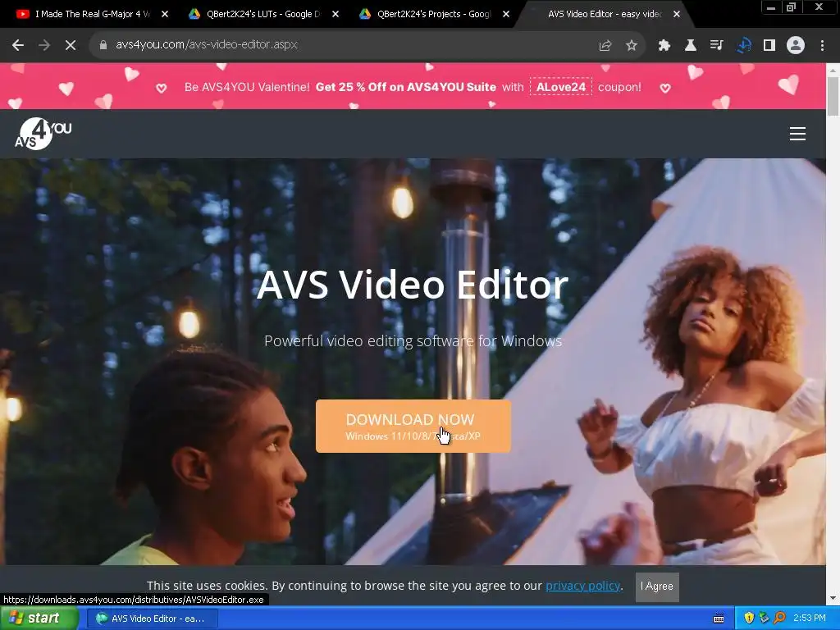Click the scrollbar up arrow

click(x=833, y=70)
